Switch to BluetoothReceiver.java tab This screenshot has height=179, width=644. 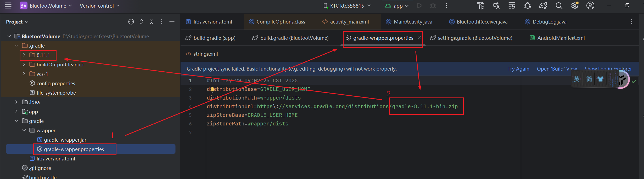pos(478,22)
